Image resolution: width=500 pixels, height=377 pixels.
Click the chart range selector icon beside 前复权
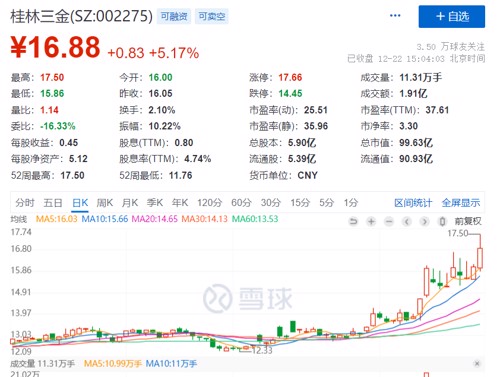[442, 221]
